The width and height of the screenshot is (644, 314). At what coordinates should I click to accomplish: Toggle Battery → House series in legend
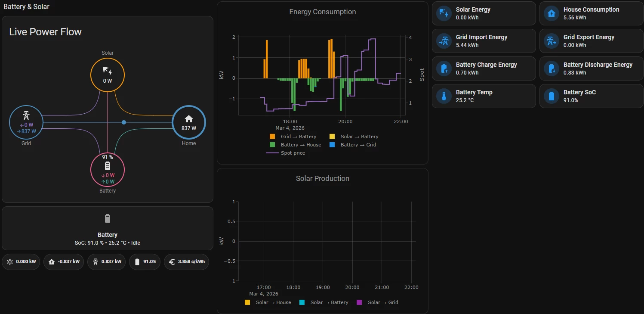tap(295, 145)
